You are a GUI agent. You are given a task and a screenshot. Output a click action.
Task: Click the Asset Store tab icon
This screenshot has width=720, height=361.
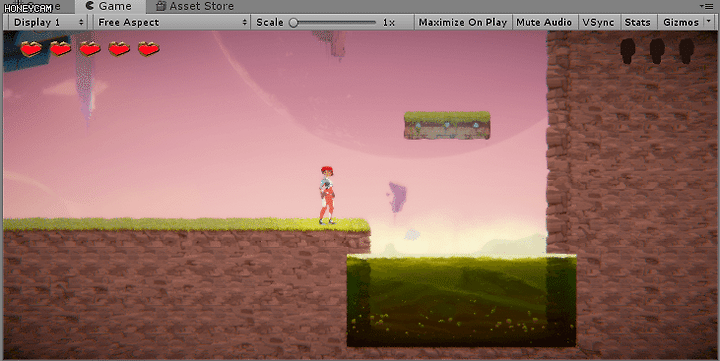(x=160, y=6)
